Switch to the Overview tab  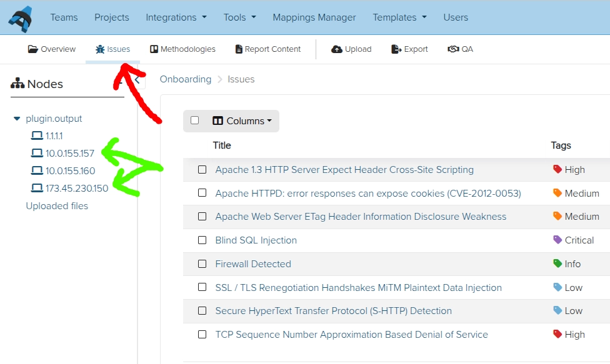tap(52, 49)
